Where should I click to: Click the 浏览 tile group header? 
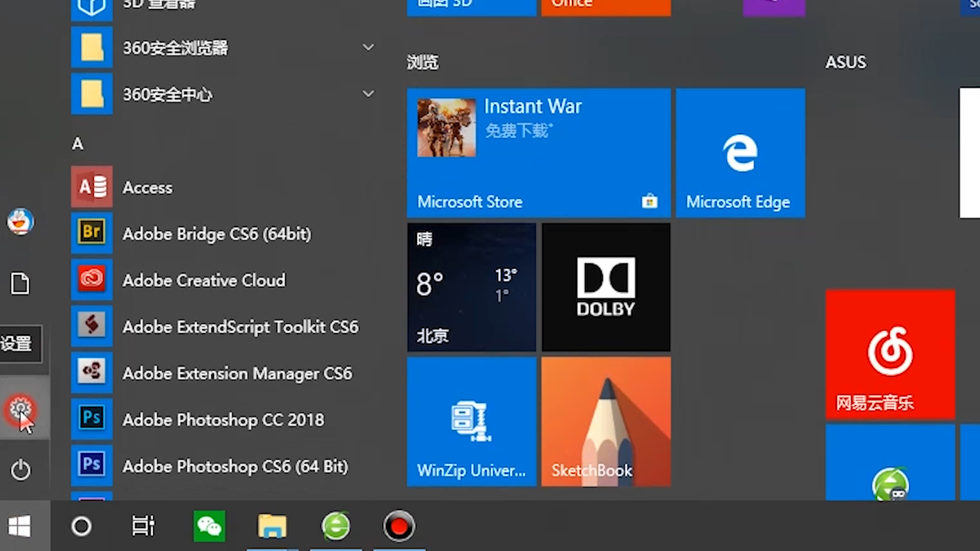[423, 62]
